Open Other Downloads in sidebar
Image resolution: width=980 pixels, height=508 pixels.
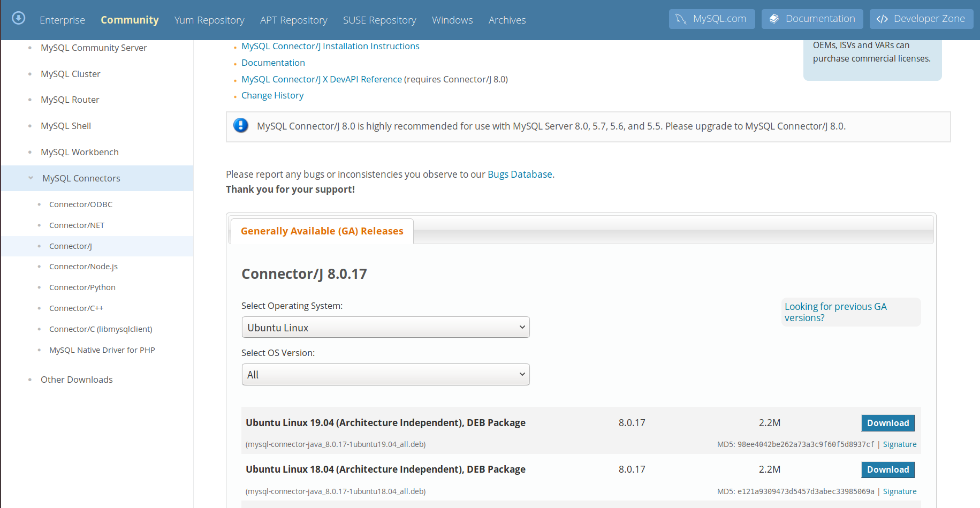coord(77,380)
